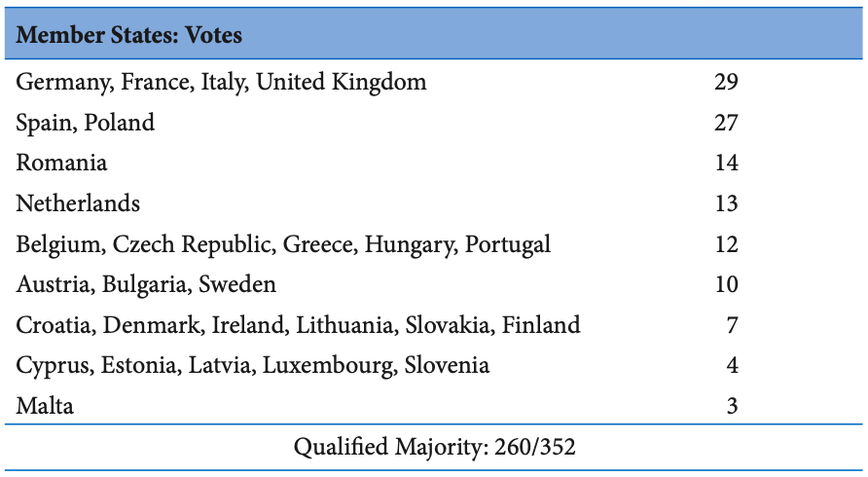The image size is (868, 477).
Task: Click the vote count 4
Action: [x=733, y=365]
